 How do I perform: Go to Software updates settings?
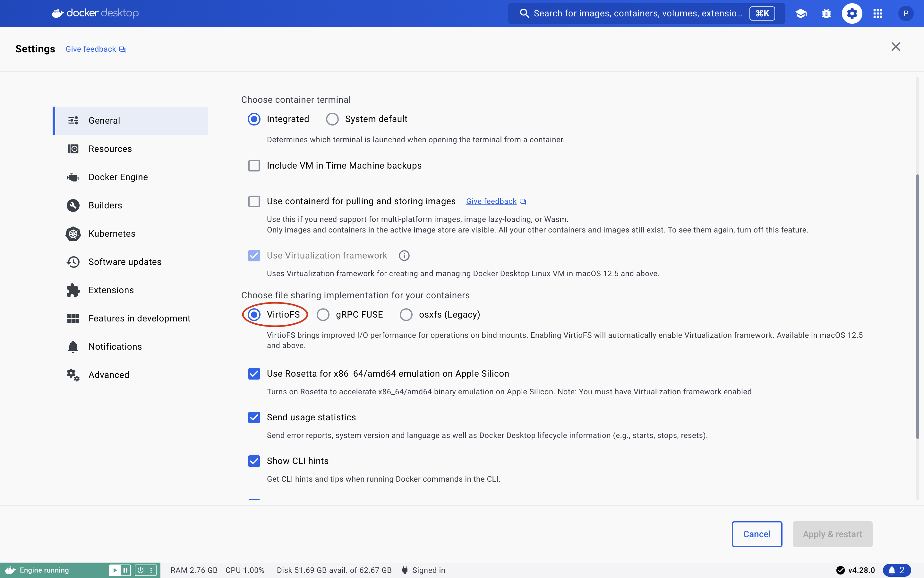(130, 262)
